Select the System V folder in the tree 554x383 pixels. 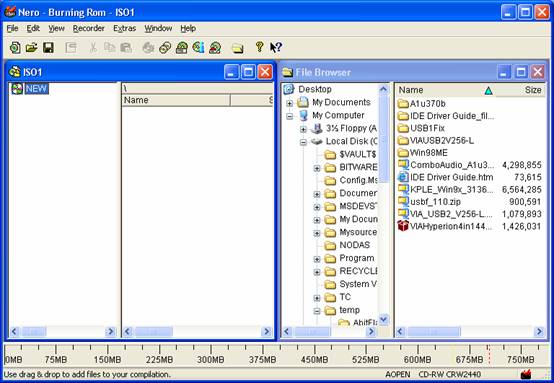click(x=350, y=284)
